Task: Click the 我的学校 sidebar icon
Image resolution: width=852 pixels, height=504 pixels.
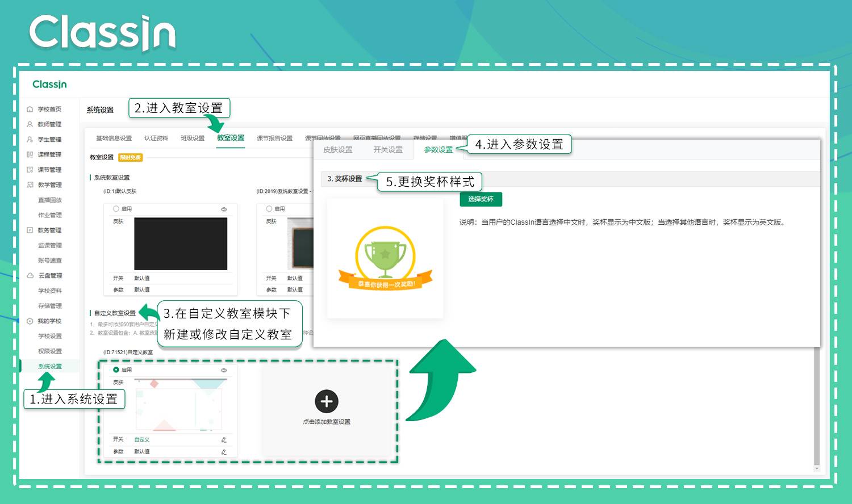Action: point(30,321)
